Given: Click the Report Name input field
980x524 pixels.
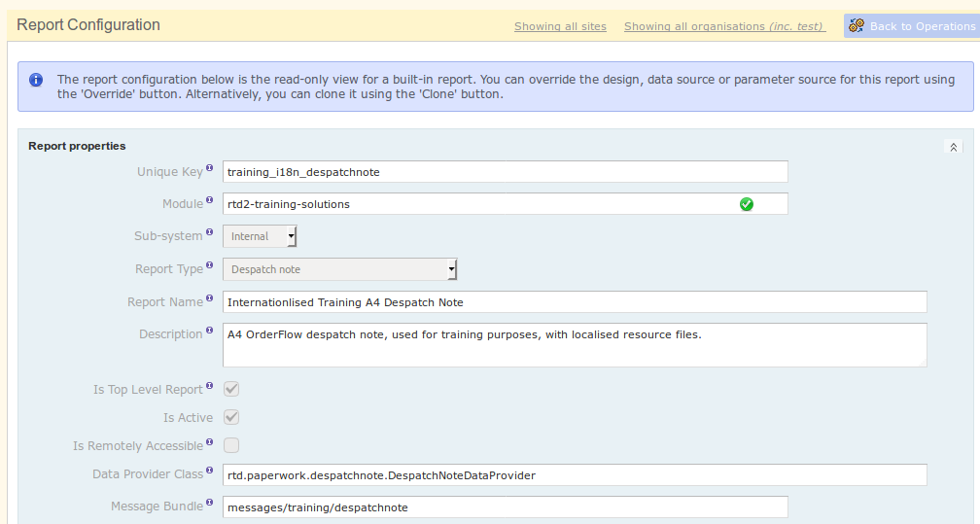Looking at the screenshot, I should click(x=574, y=302).
